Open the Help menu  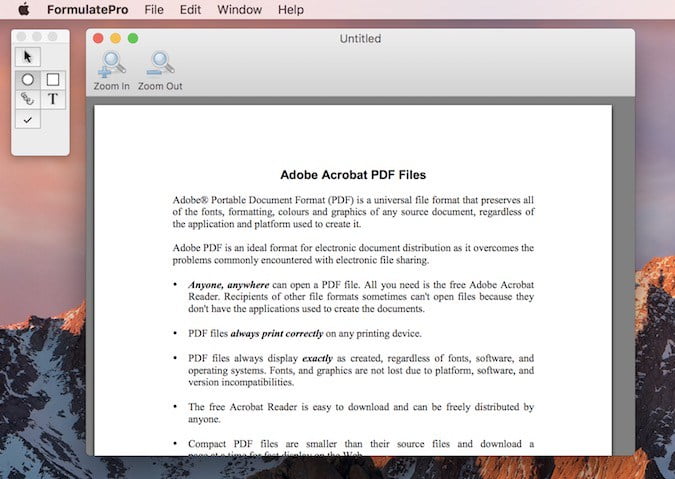click(x=291, y=9)
